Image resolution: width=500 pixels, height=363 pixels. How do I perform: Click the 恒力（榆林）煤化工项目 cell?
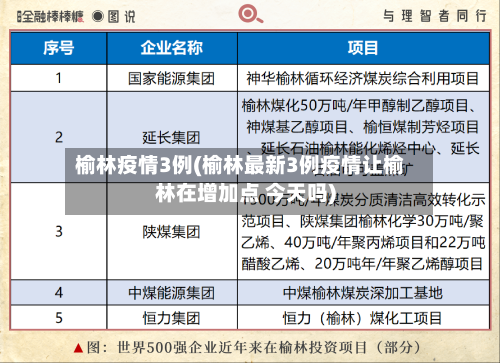click(x=363, y=318)
